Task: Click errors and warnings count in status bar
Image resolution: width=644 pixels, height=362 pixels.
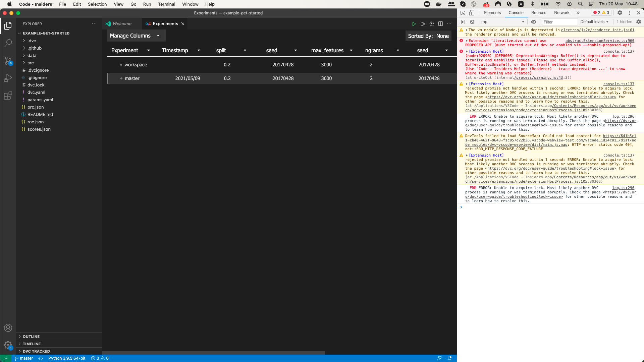Action: [100, 358]
